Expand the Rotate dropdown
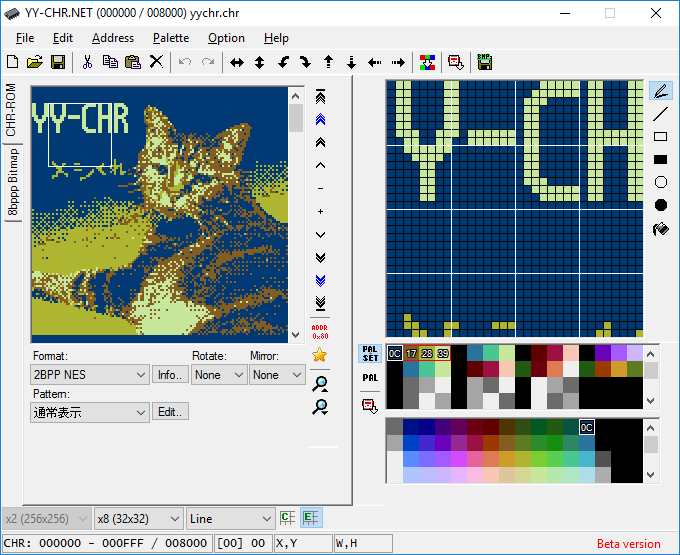This screenshot has height=555, width=680. 219,374
